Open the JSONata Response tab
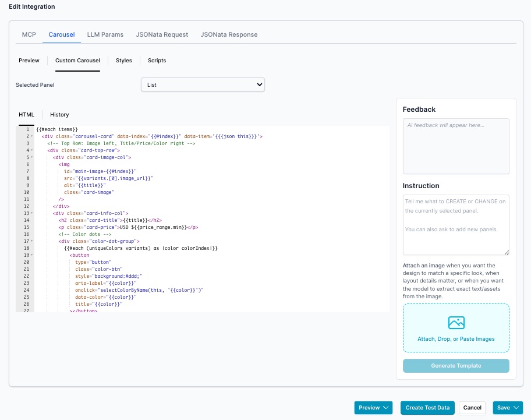Viewport: 531px width, 420px height. click(x=229, y=34)
